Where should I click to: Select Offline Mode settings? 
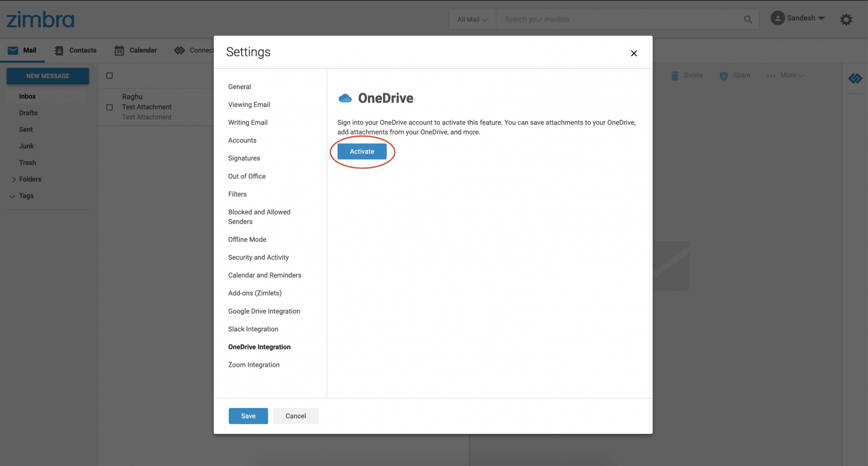(x=247, y=240)
